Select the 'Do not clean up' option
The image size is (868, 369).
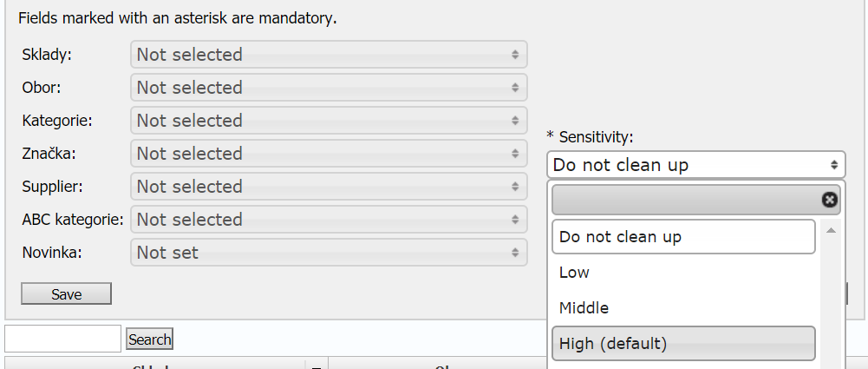coord(683,236)
